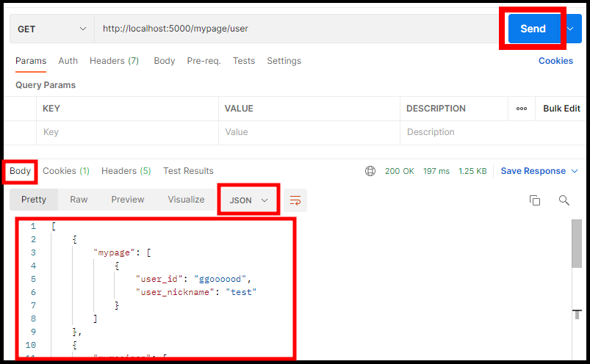Open the request Body tab
Screen dimensions: 590x364
pyautogui.click(x=165, y=61)
